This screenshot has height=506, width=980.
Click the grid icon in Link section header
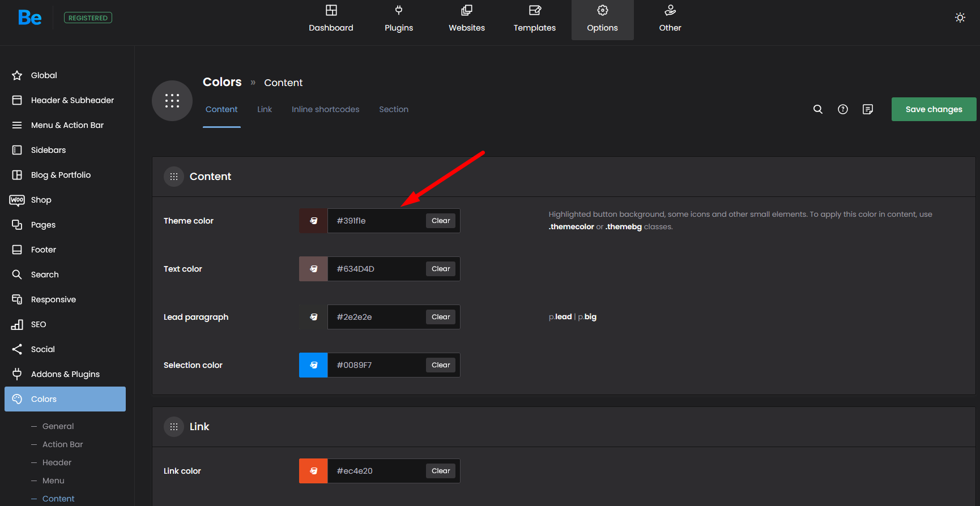(174, 427)
